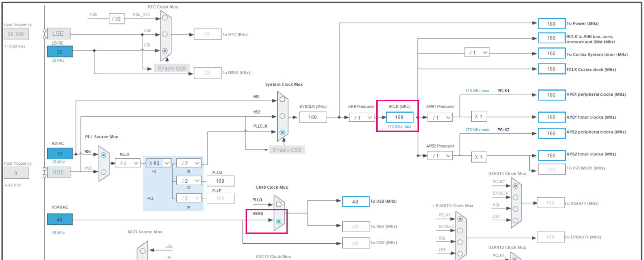644x260 pixels.
Task: Open the /R divider dropdown
Action: click(189, 162)
